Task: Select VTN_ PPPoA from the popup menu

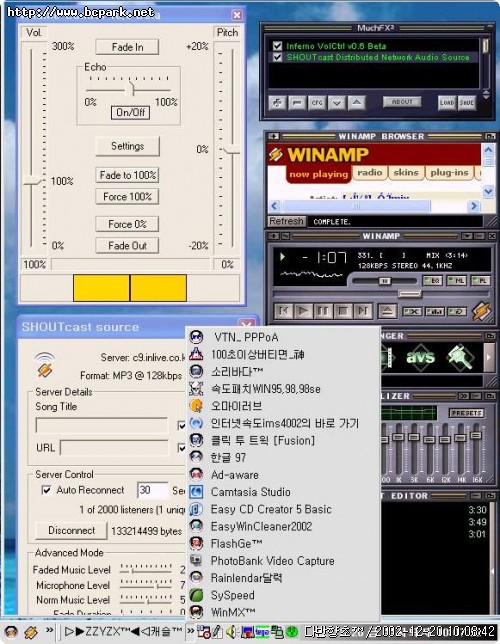Action: coord(283,337)
